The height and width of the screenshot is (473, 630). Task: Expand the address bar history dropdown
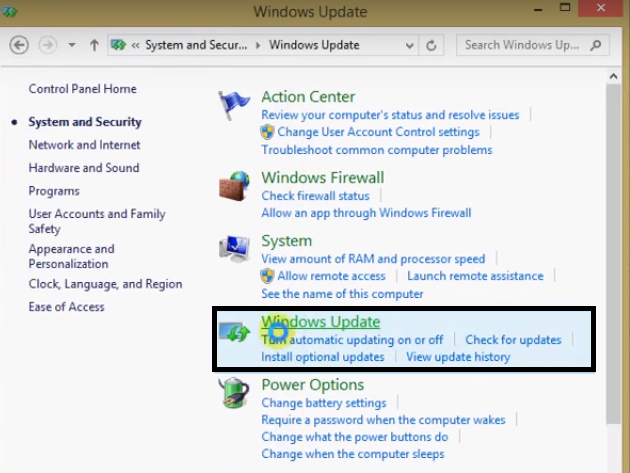(409, 45)
